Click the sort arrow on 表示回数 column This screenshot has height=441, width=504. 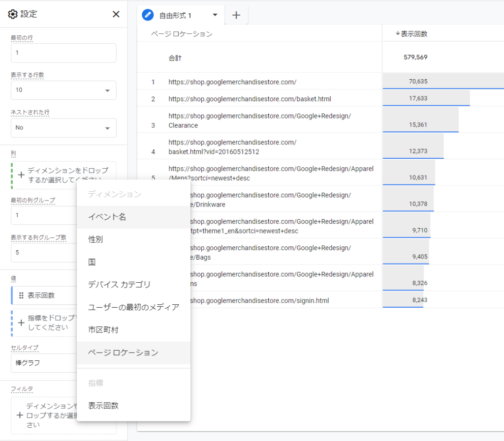click(x=398, y=33)
